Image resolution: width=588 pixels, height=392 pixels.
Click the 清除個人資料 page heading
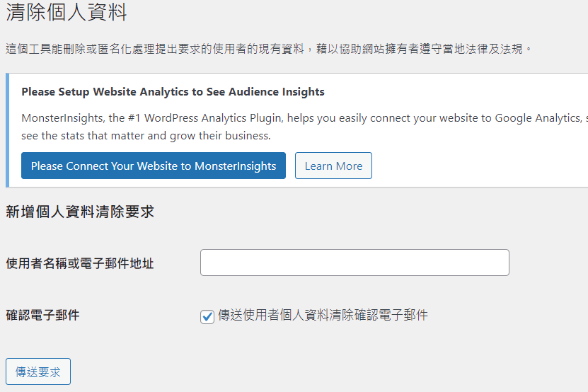click(x=67, y=12)
